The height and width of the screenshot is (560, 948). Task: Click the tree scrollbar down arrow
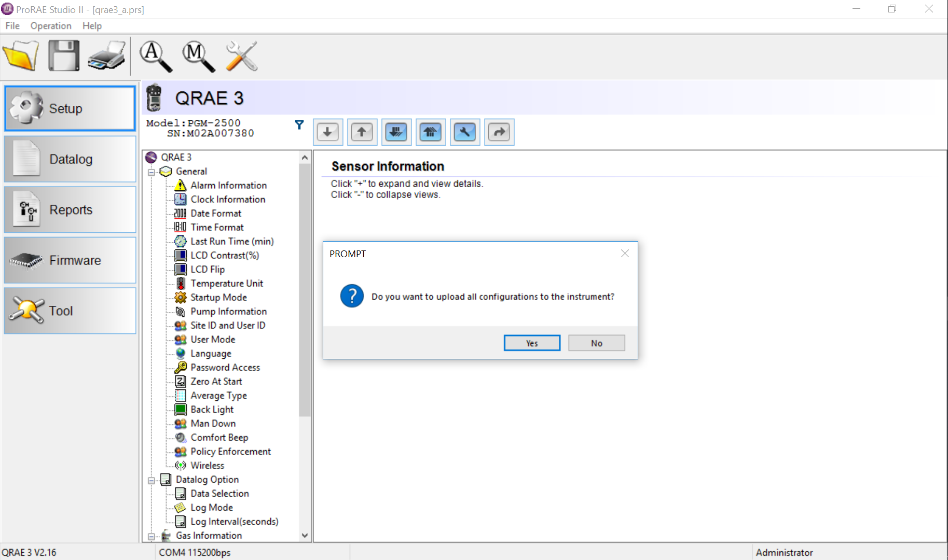point(305,535)
